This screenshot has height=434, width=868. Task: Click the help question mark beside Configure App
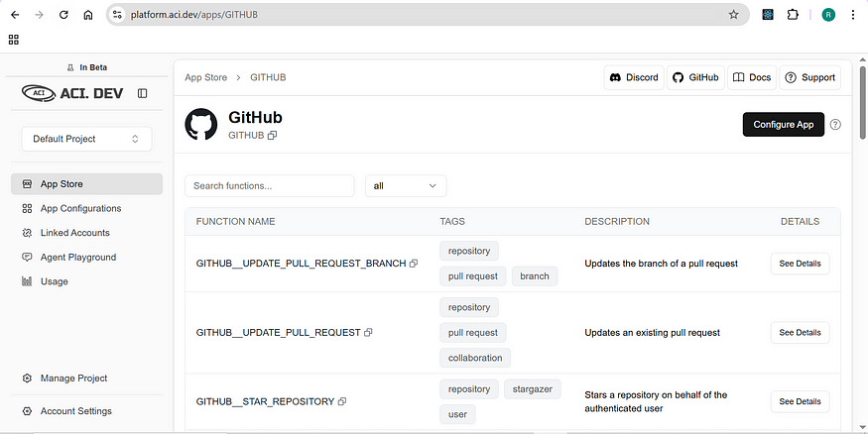click(x=835, y=125)
